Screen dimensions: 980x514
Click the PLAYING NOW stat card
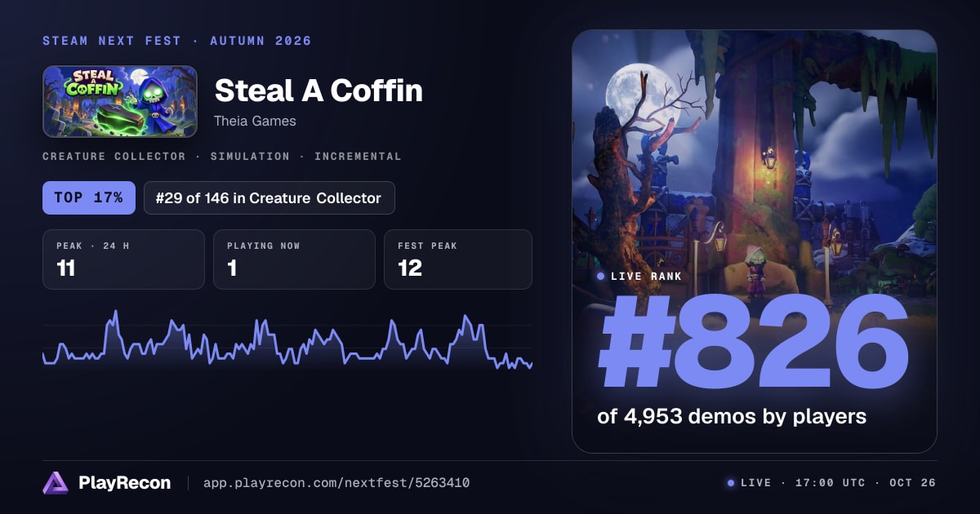coord(294,259)
